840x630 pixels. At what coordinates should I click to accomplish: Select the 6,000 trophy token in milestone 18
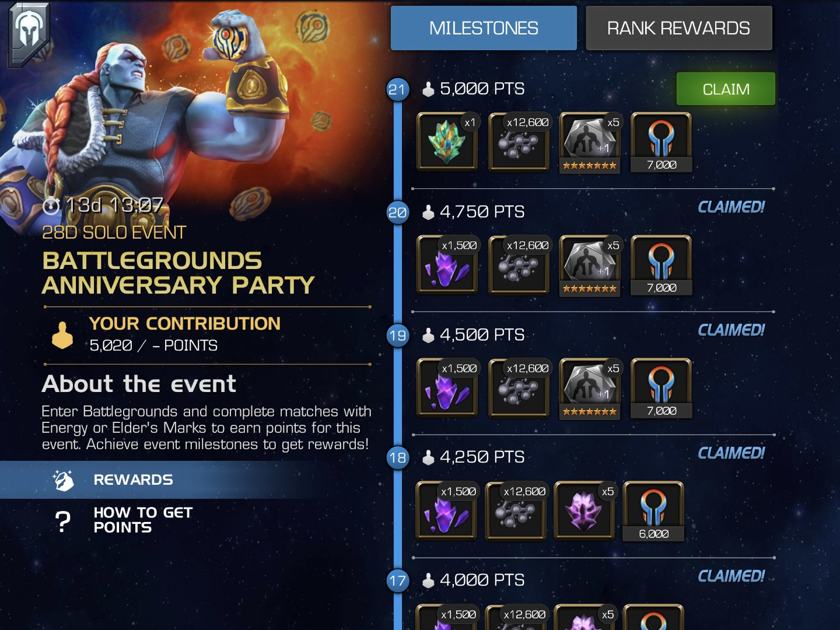pyautogui.click(x=654, y=511)
